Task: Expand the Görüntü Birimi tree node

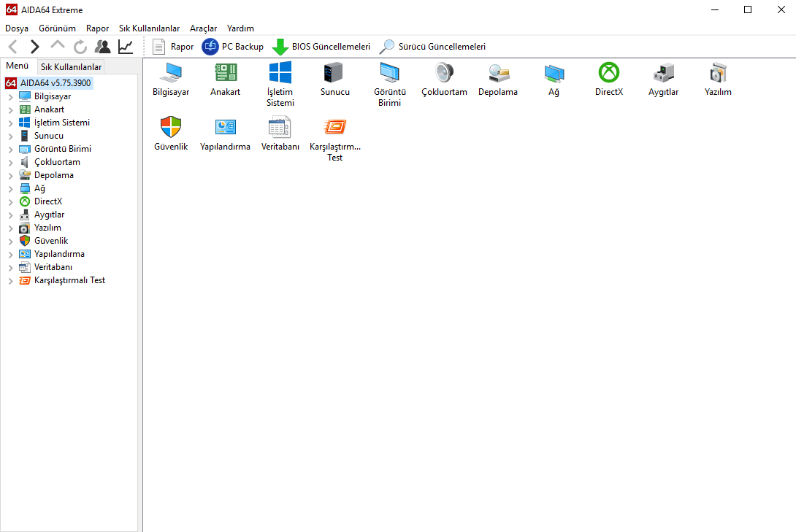Action: tap(11, 149)
